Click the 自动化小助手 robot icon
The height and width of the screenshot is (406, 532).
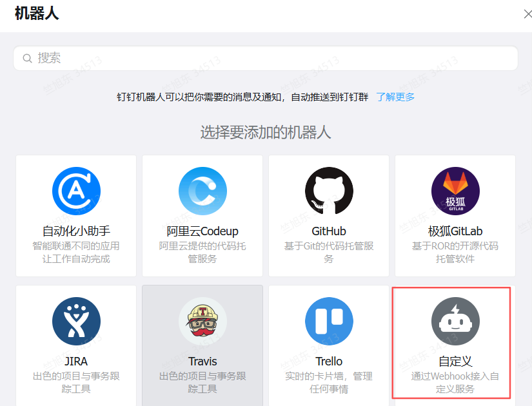tap(76, 191)
